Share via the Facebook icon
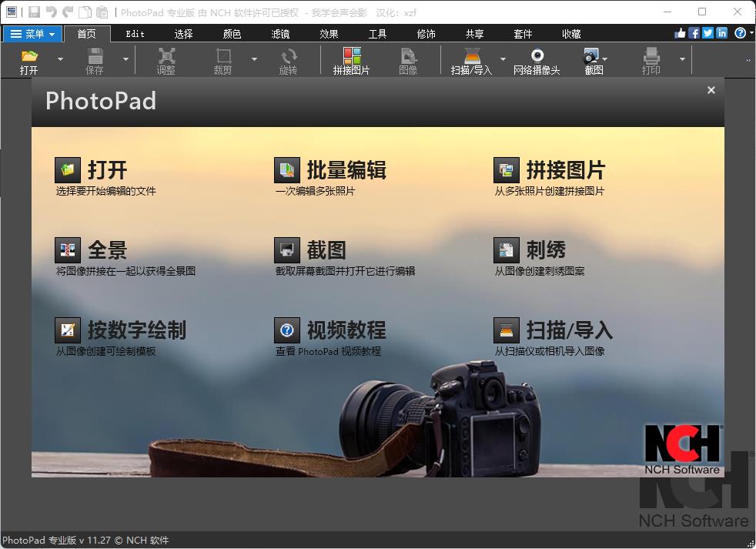 coord(694,33)
